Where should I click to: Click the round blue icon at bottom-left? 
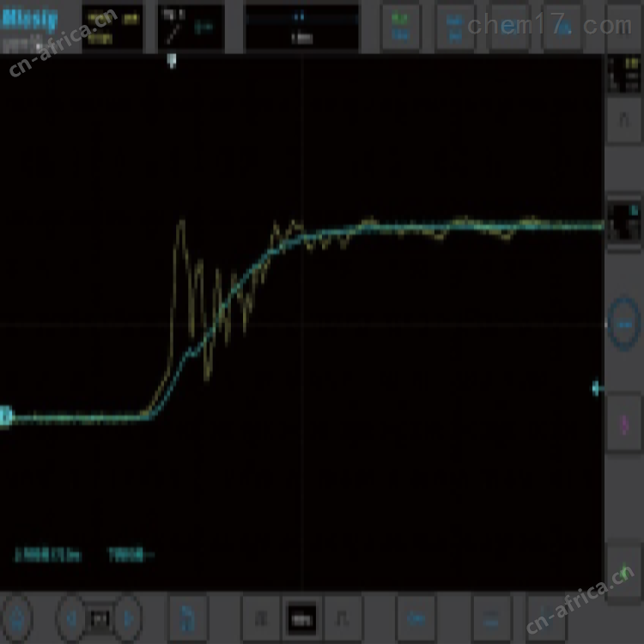(x=19, y=617)
